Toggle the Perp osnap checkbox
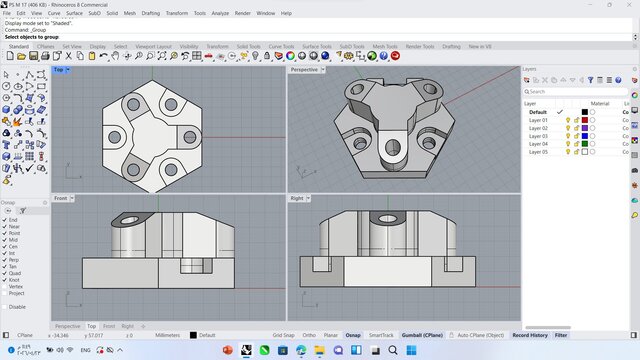 (4, 260)
